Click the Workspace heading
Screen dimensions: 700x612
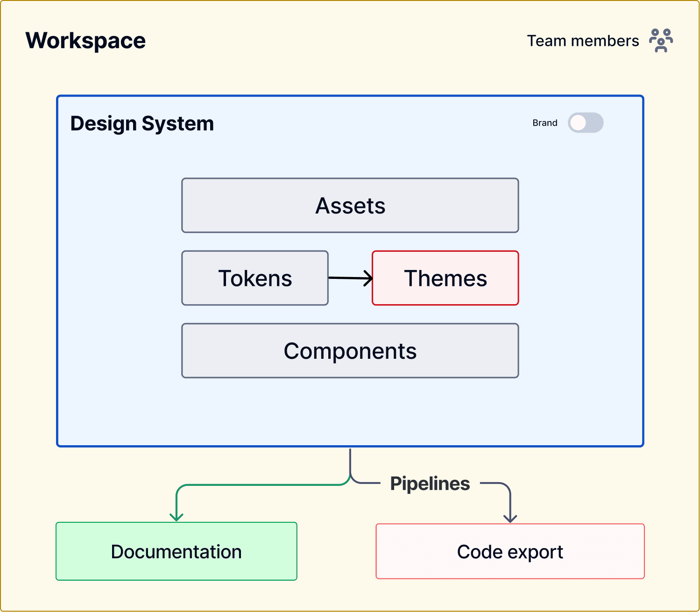click(x=85, y=41)
